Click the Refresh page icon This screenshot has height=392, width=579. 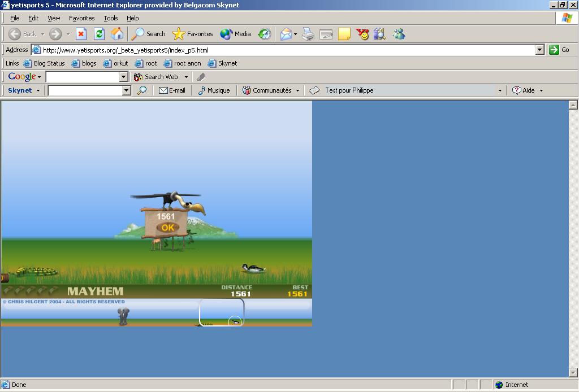coord(99,34)
